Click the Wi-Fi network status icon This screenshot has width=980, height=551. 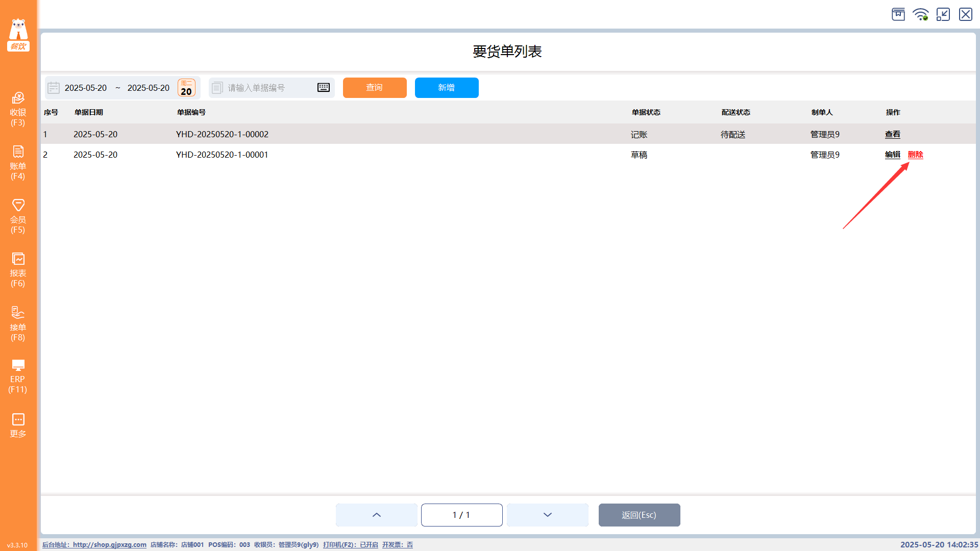pyautogui.click(x=921, y=14)
